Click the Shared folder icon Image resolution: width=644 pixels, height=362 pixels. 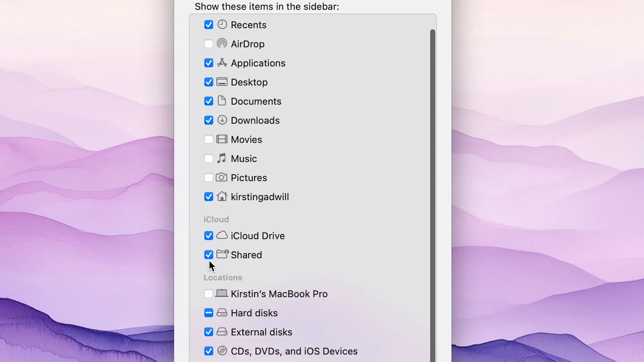(222, 254)
